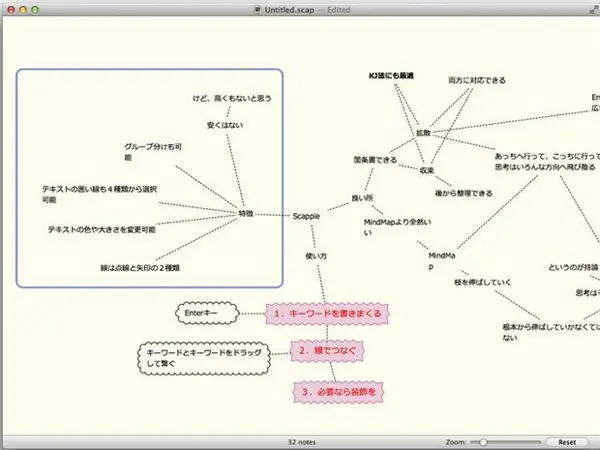600x450 pixels.
Task: Minimize the window with the yellow button
Action: [x=23, y=10]
